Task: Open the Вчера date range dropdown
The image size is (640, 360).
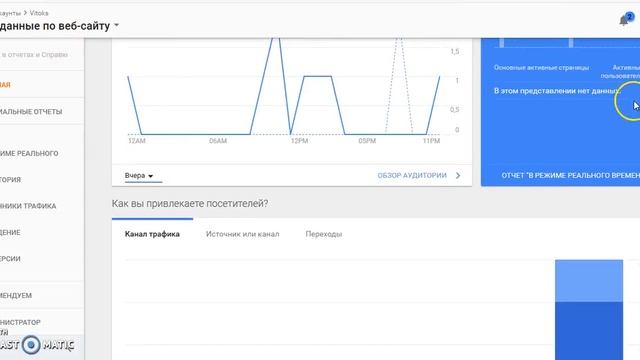Action: [x=139, y=176]
